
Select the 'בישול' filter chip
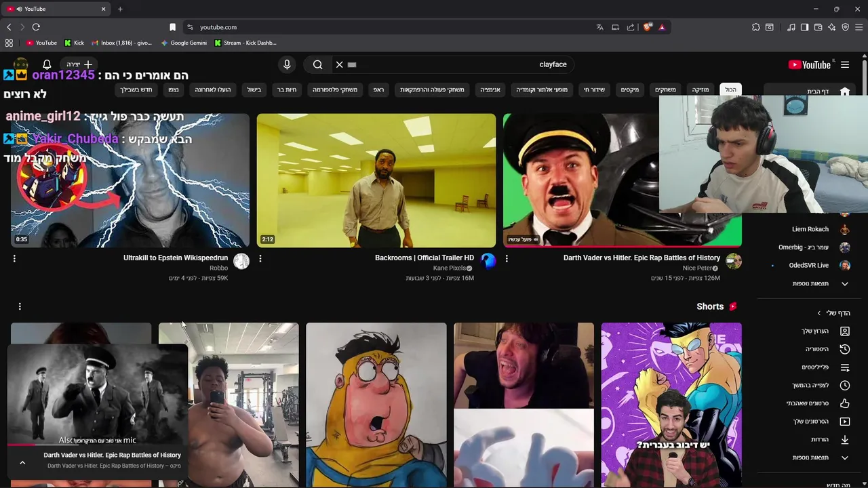coord(254,89)
